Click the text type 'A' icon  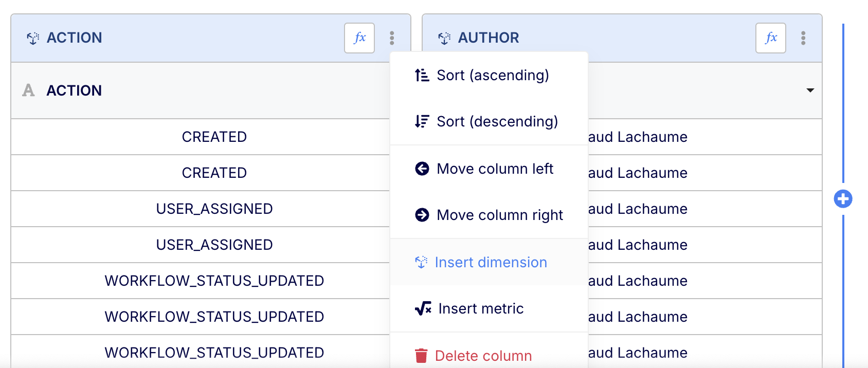pyautogui.click(x=28, y=90)
